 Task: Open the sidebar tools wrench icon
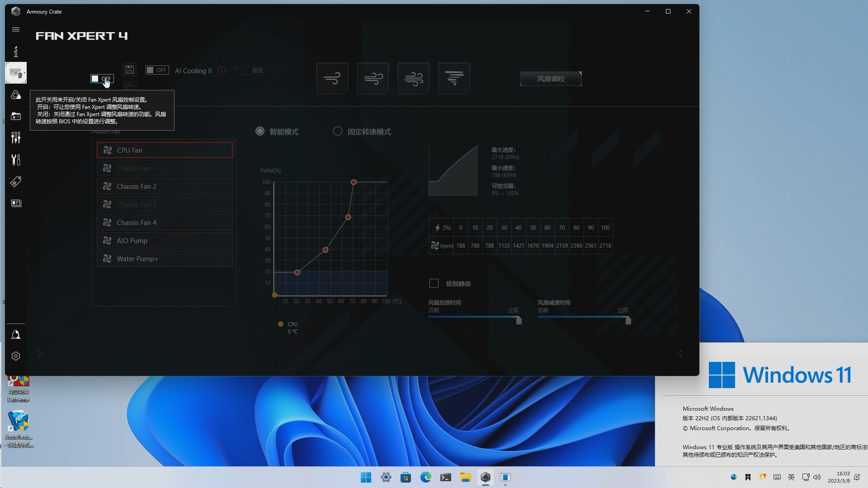[x=16, y=160]
